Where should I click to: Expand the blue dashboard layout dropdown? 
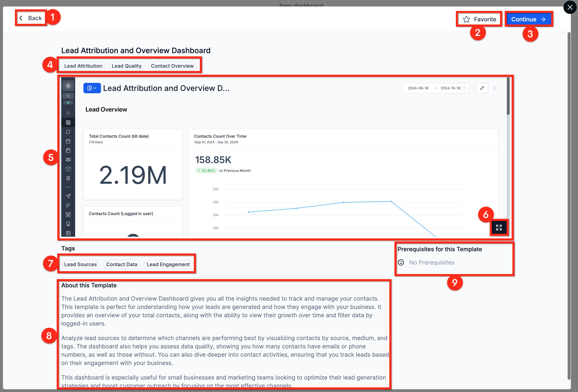pos(92,88)
